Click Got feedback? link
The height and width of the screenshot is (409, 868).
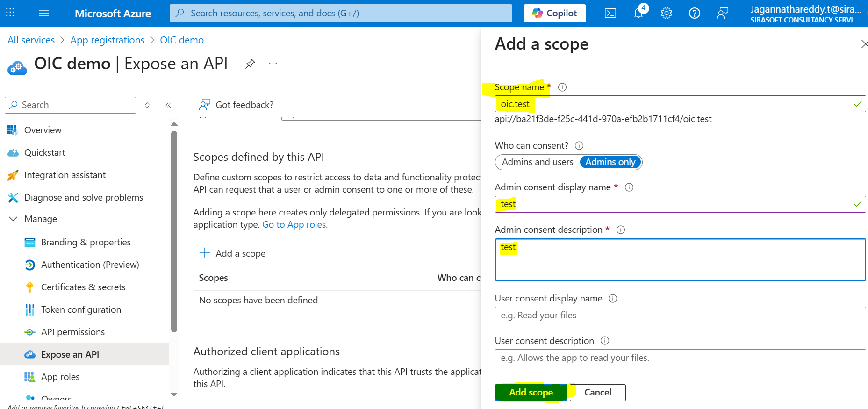coord(244,105)
